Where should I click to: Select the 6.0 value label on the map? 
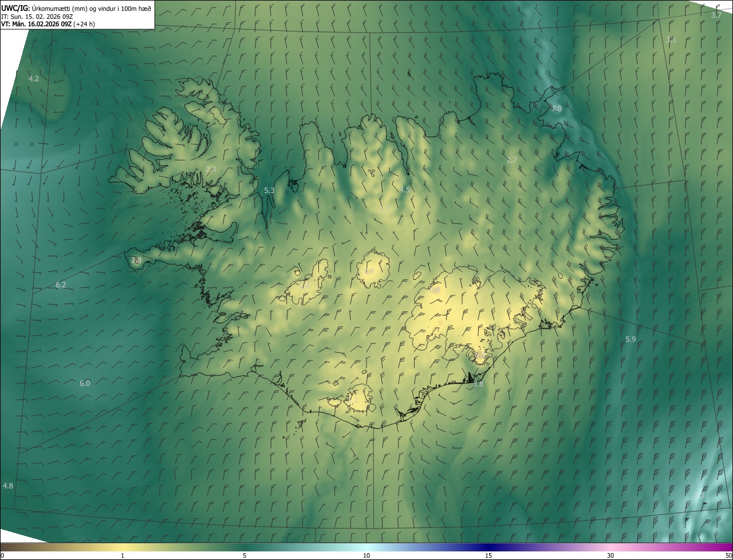coord(85,383)
